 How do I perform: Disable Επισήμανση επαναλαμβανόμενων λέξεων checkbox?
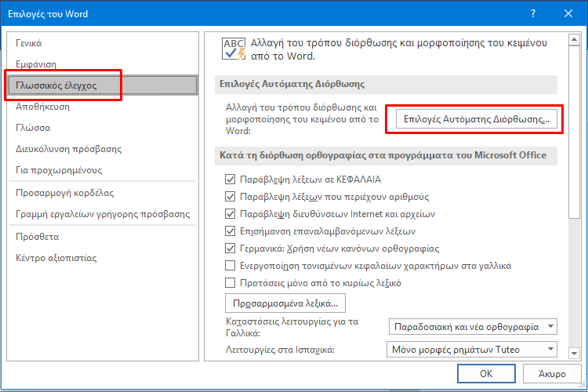pyautogui.click(x=230, y=231)
